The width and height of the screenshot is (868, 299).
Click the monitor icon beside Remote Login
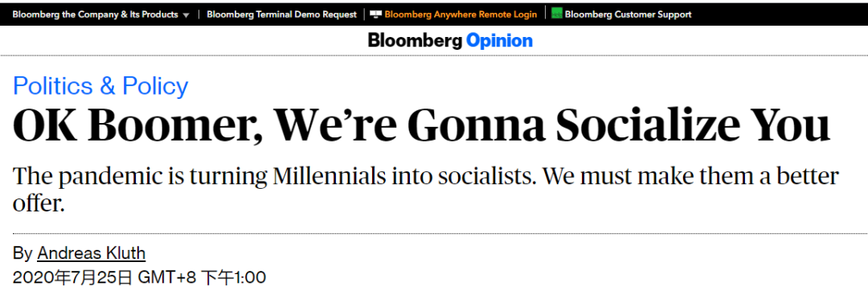click(376, 14)
